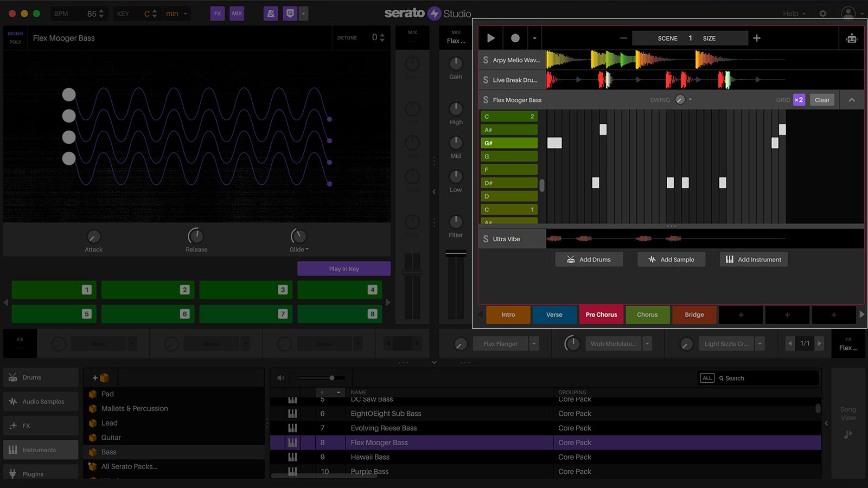Toggle preview speaker icon in browser
868x488 pixels.
(280, 378)
